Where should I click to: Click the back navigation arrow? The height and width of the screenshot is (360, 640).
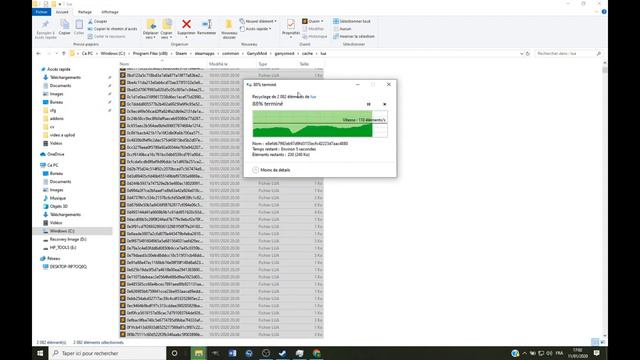point(39,53)
